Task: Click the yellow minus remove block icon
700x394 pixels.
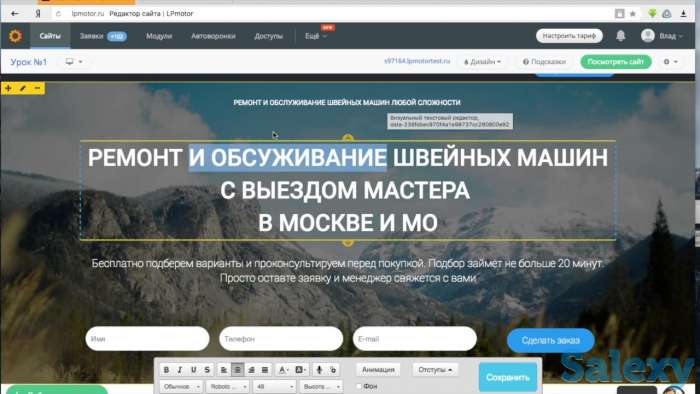Action: tap(38, 88)
